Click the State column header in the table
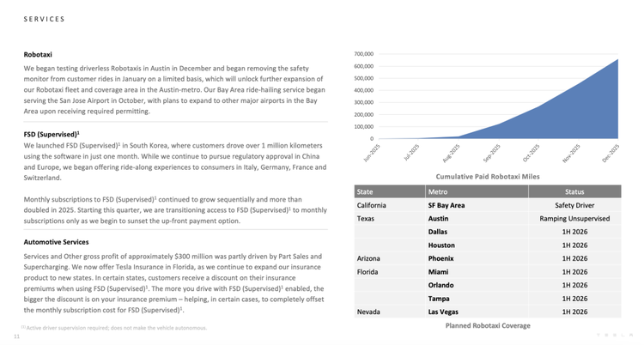Viewport: 644px width, 345px height. coord(365,191)
